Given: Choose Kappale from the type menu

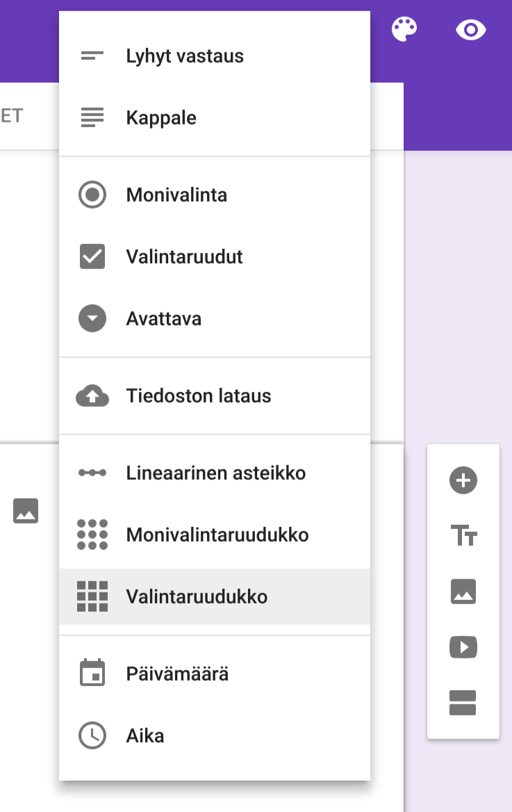Looking at the screenshot, I should click(x=215, y=117).
